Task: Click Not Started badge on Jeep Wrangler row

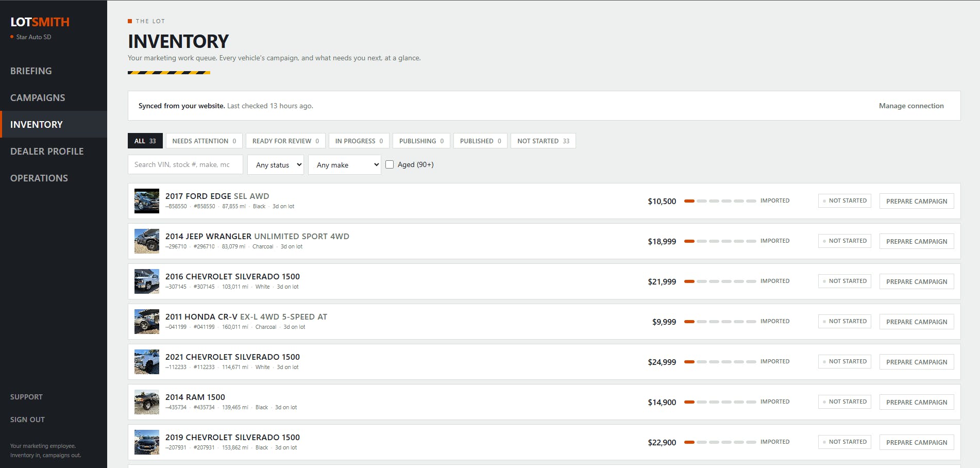Action: point(844,241)
